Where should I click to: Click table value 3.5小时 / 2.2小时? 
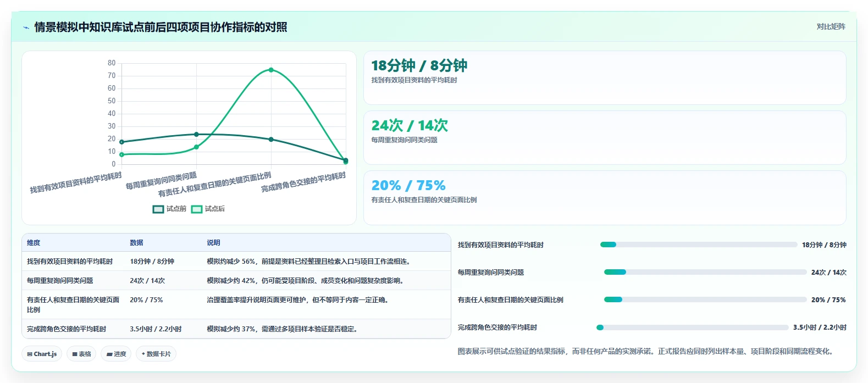point(156,329)
